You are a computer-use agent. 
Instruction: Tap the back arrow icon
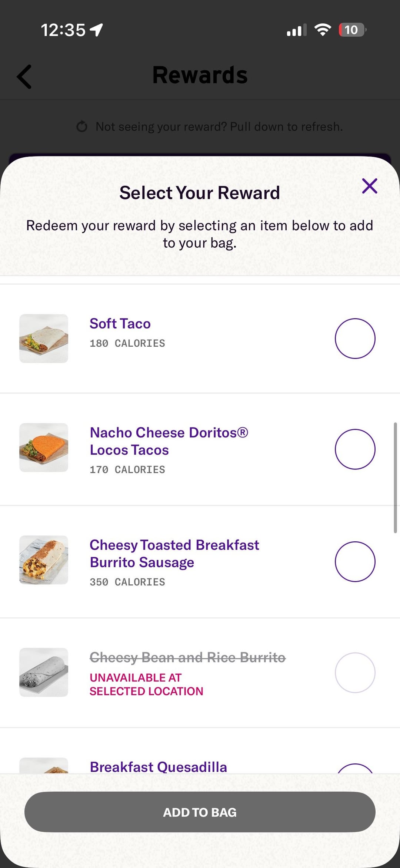point(24,77)
